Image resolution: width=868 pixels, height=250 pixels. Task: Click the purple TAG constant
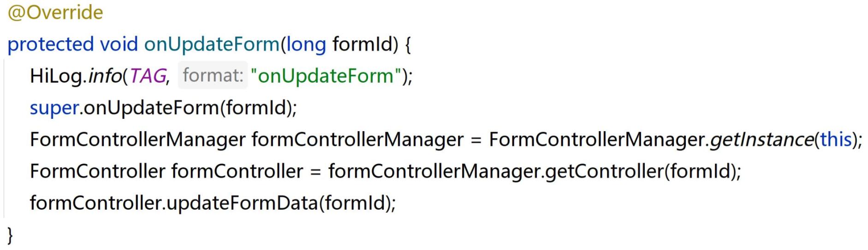tap(148, 76)
